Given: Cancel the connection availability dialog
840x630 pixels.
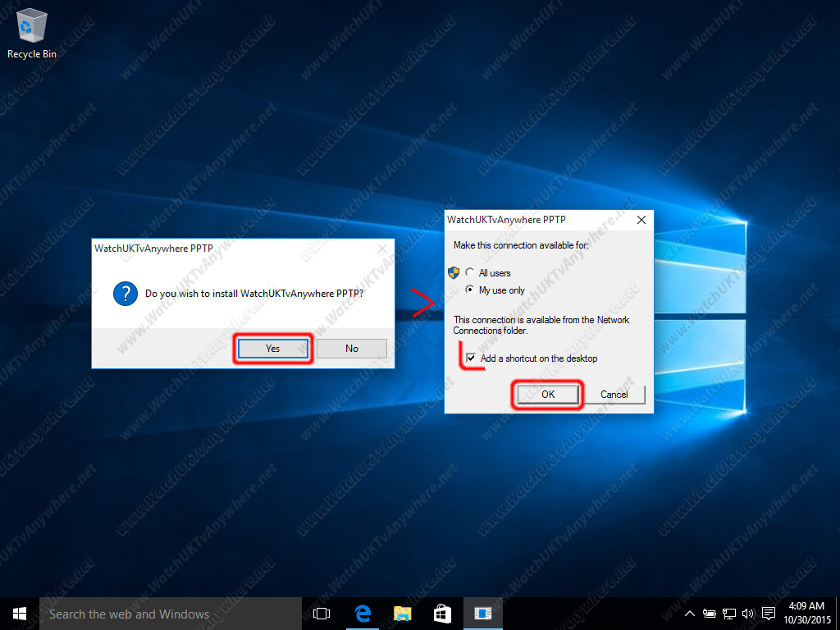Looking at the screenshot, I should coord(614,395).
